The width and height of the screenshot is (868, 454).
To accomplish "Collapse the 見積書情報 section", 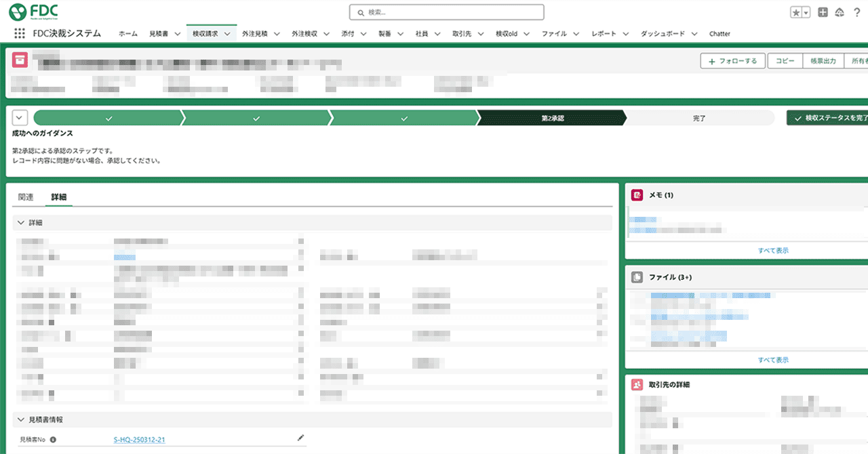I will pyautogui.click(x=21, y=419).
